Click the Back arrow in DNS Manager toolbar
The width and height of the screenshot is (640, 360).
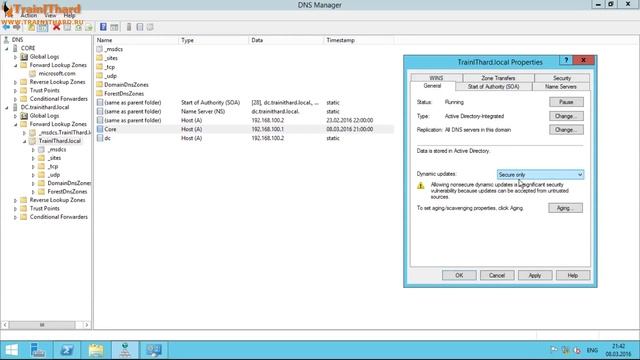pos(6,27)
